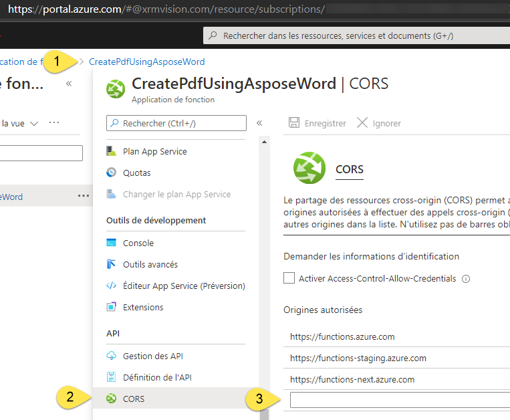Viewport: 510px width, 420px height.
Task: Open the 'la vue' dropdown chevron
Action: coord(34,123)
